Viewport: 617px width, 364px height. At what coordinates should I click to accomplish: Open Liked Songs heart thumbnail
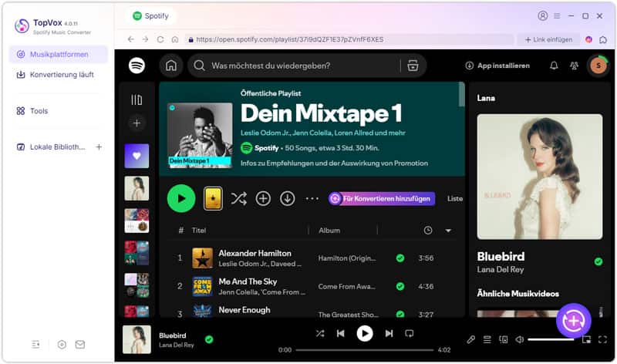pos(137,156)
